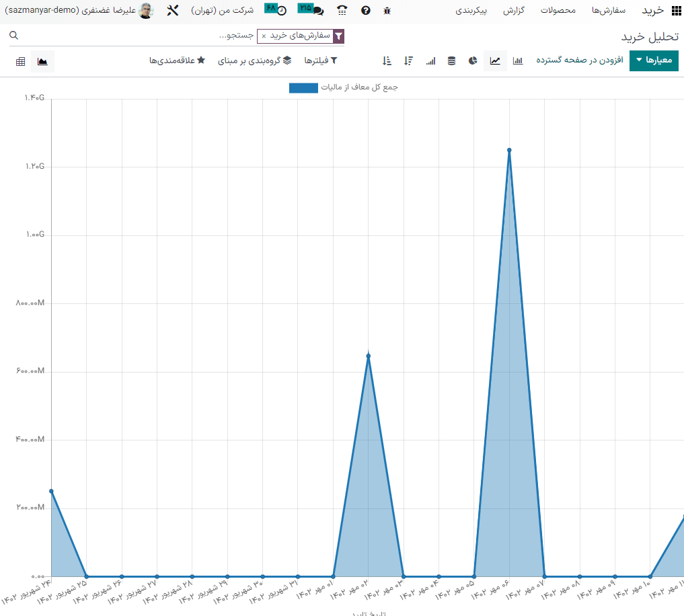Viewport: 684px width, 616px height.
Task: Sort chart in ascending order
Action: (387, 61)
